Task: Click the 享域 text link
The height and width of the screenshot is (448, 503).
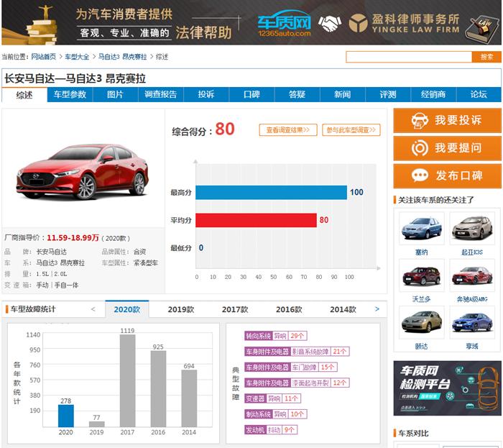Action: pyautogui.click(x=472, y=347)
